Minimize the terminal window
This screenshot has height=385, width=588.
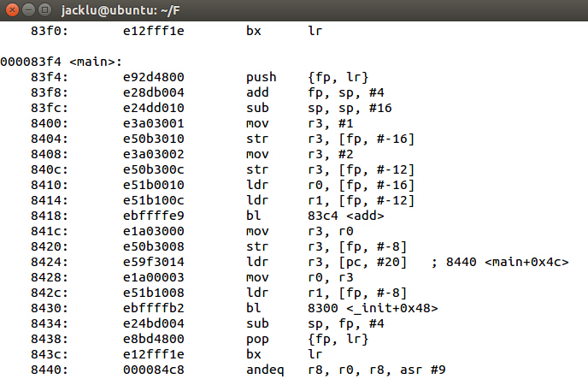(x=28, y=9)
